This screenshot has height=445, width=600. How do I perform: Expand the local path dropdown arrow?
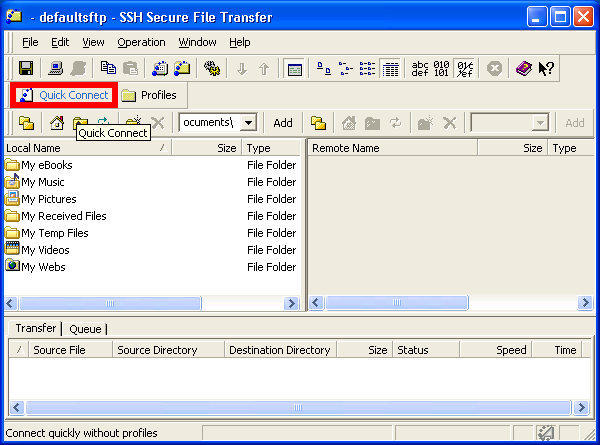click(248, 123)
